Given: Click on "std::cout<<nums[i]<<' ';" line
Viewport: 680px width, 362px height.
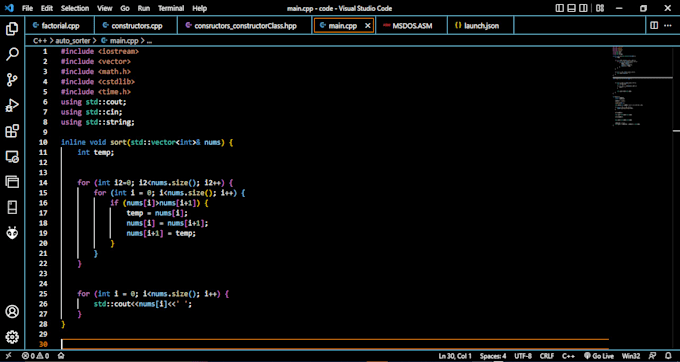Looking at the screenshot, I should click(x=143, y=304).
